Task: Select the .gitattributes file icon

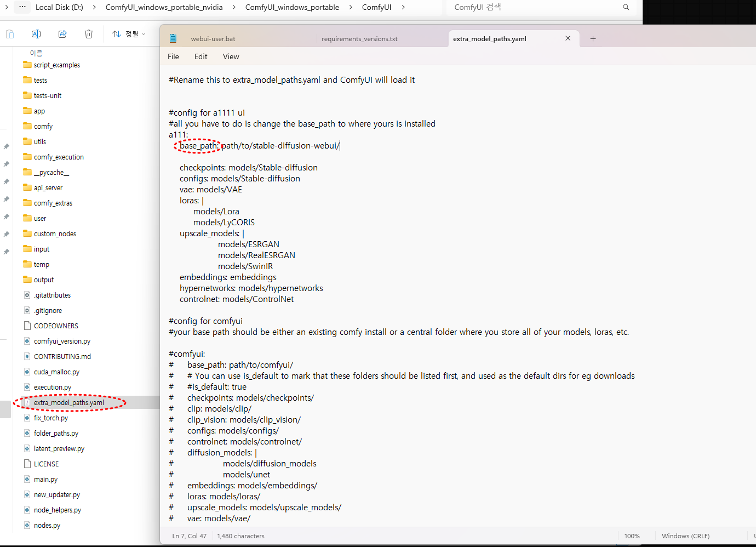Action: (27, 295)
